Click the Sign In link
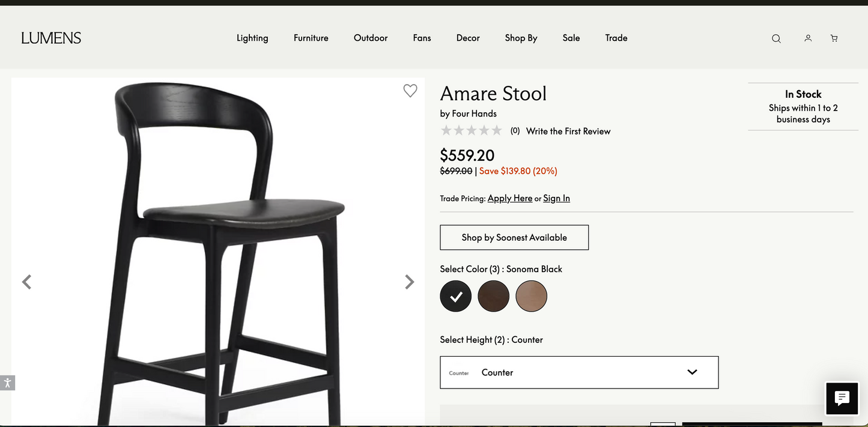868x427 pixels. (556, 198)
